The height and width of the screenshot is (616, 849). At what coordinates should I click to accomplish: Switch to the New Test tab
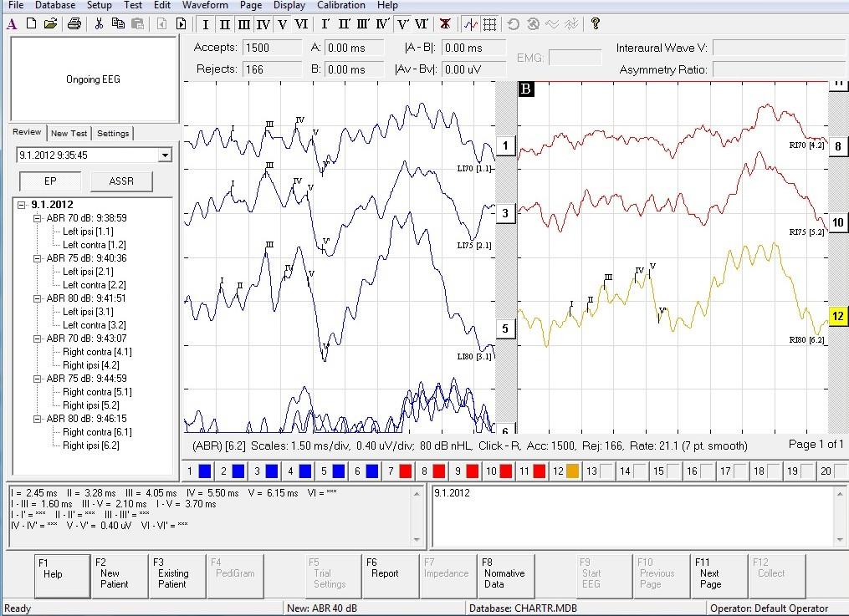pos(69,133)
